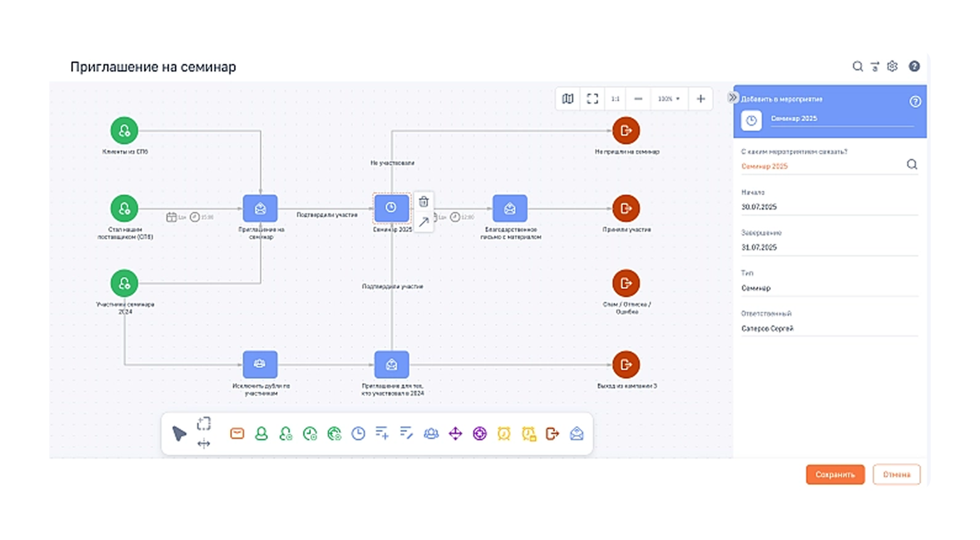The width and height of the screenshot is (980, 540).
Task: Select the 'Не пришли на семинар' exit node
Action: [626, 131]
